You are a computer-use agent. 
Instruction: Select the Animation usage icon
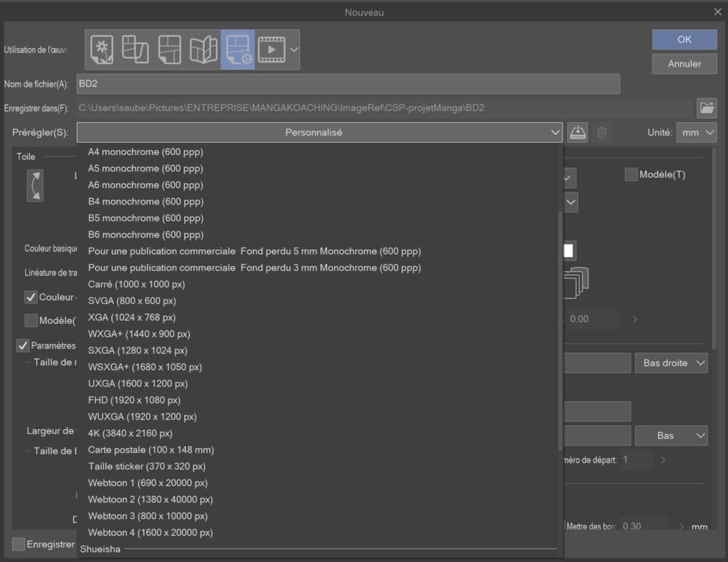click(272, 49)
